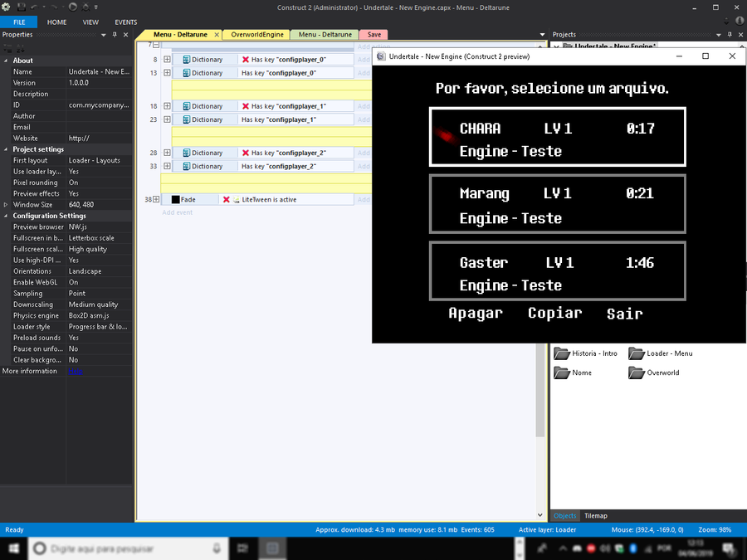Save project using the floppy disk icon
This screenshot has height=560, width=747.
click(22, 7)
